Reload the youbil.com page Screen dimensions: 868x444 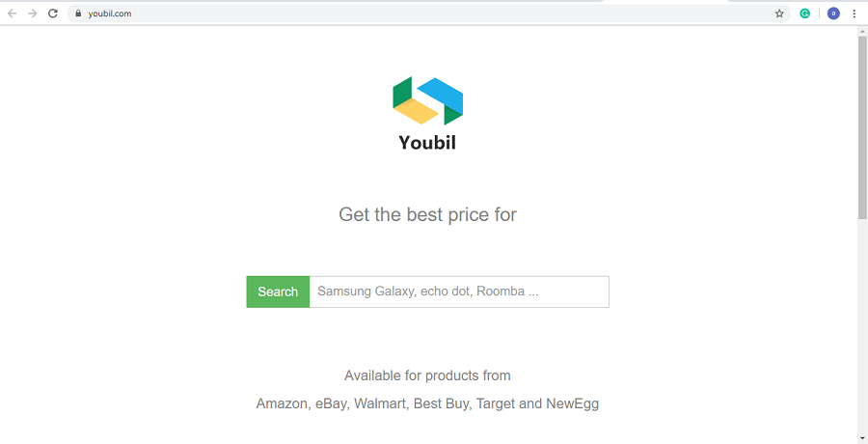(x=53, y=14)
